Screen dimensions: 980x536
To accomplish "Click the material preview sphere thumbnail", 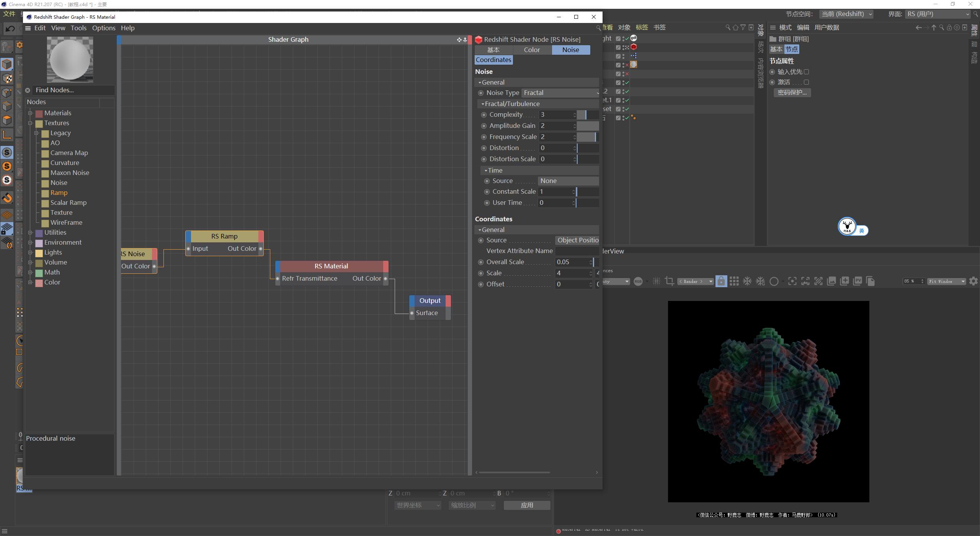I will [x=70, y=59].
